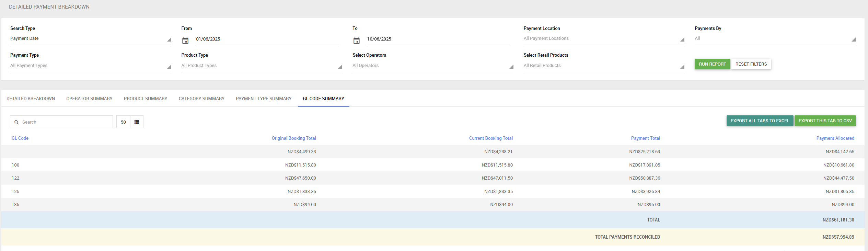The image size is (868, 251).
Task: Click original booking value NZD$4,499.33
Action: click(x=302, y=152)
